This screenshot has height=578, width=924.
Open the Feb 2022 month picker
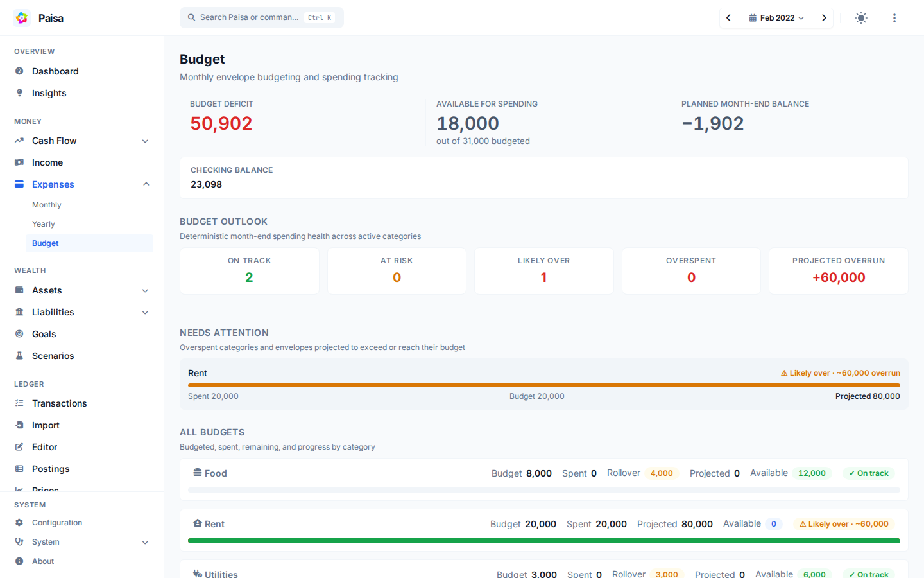[x=776, y=18]
